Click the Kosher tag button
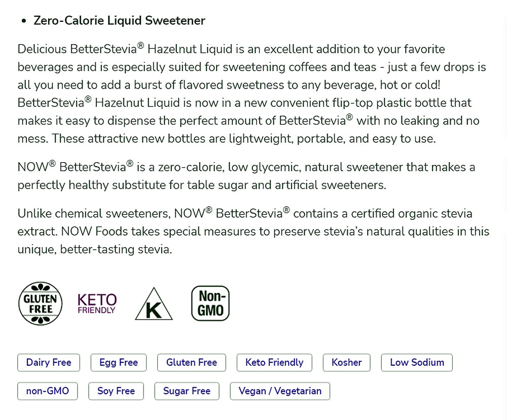 coord(347,363)
